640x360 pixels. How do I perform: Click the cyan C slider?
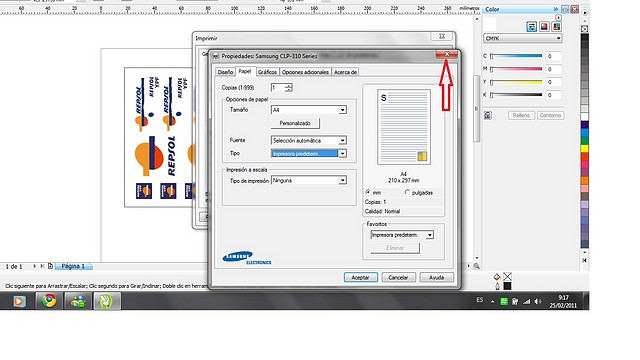click(516, 56)
